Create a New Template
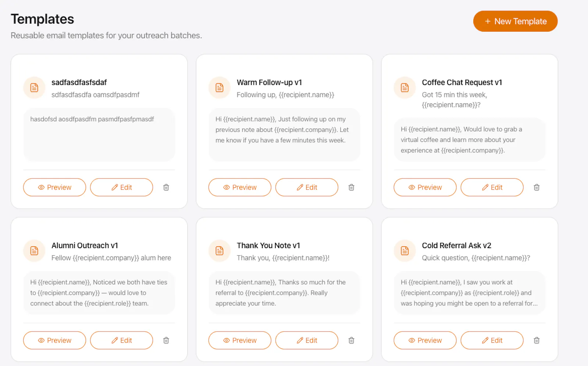The width and height of the screenshot is (588, 366). [x=515, y=21]
